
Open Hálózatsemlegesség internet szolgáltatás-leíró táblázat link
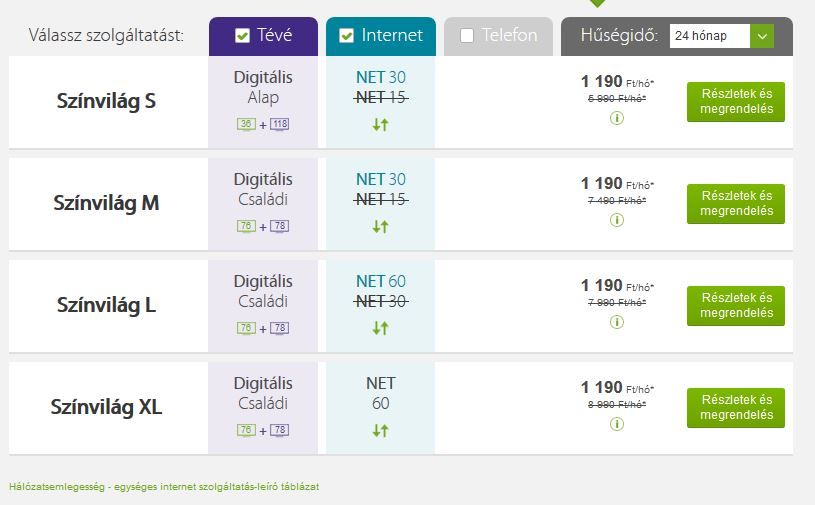164,487
